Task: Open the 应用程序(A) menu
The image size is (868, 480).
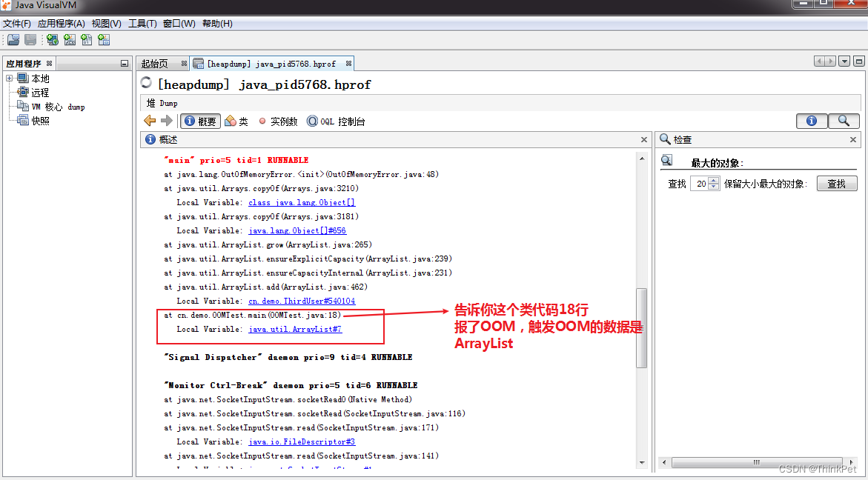Action: (x=61, y=23)
